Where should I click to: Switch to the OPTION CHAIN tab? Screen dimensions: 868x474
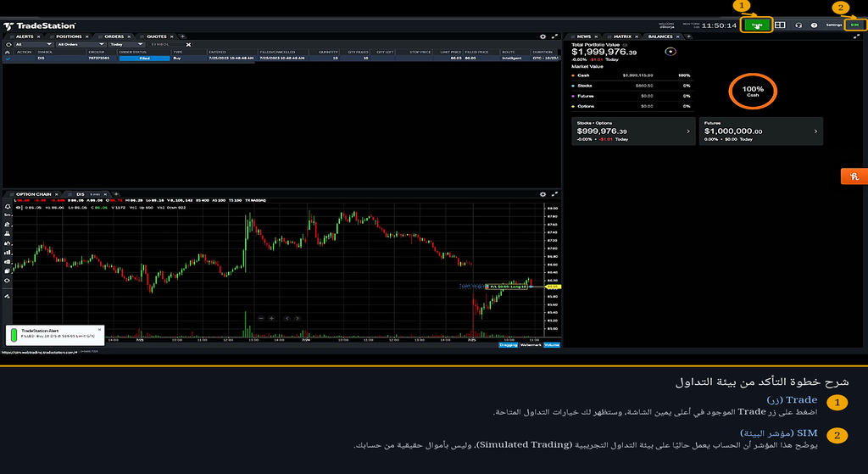click(33, 194)
